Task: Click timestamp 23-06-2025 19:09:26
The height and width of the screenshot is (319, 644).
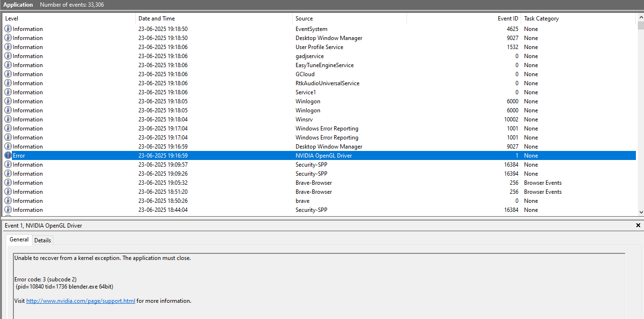Action: pos(163,174)
